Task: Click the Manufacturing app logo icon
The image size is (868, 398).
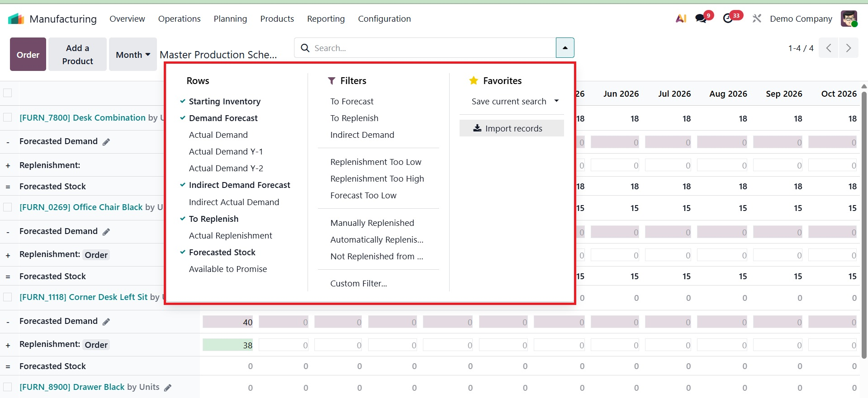Action: click(x=16, y=19)
